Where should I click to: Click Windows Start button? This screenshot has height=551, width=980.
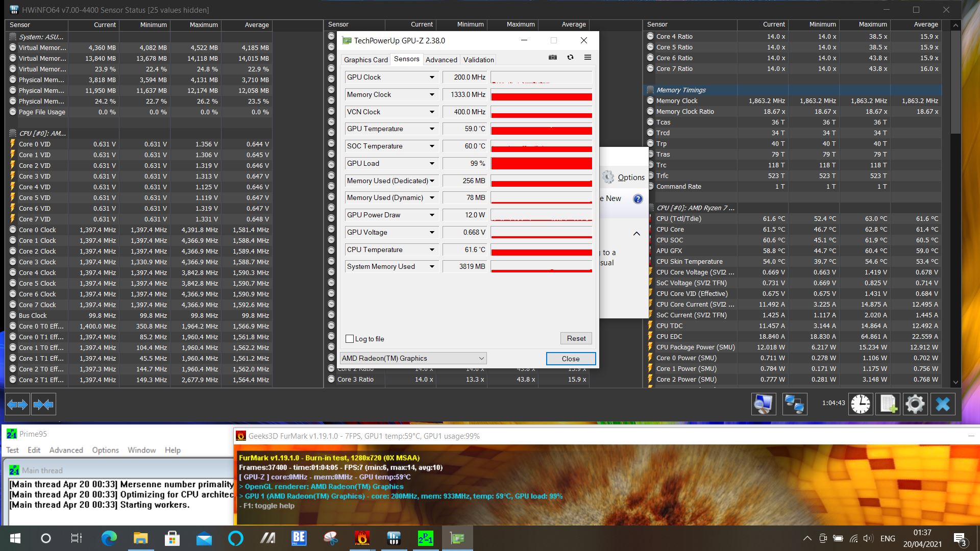coord(15,538)
